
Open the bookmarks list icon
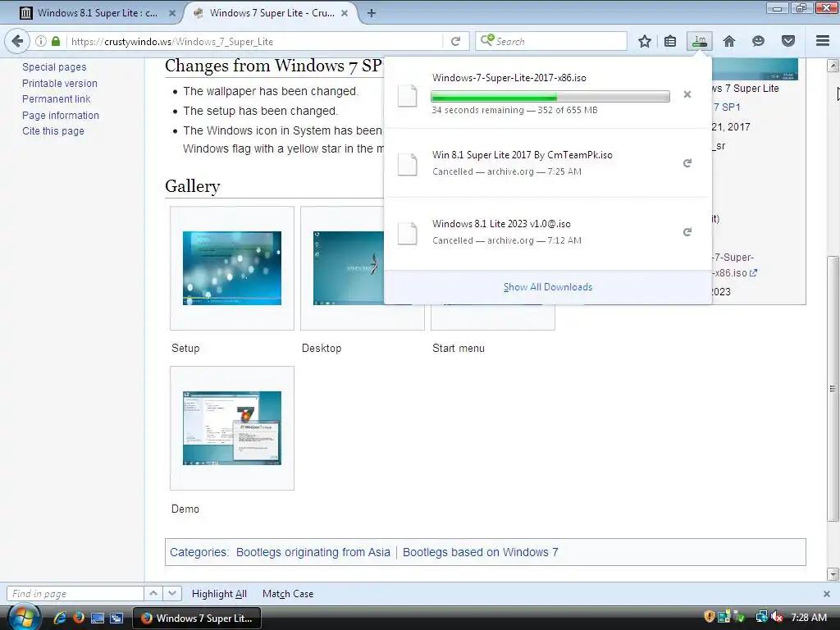coord(670,41)
